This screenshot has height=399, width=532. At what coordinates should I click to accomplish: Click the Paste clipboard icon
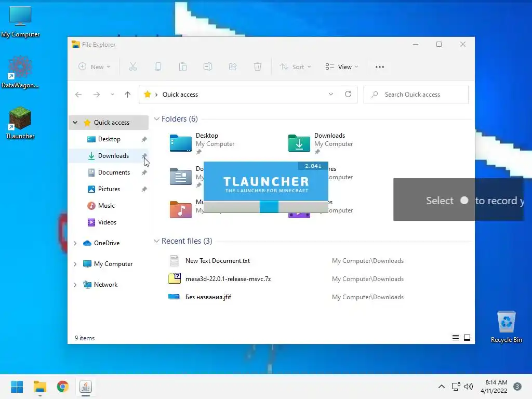pyautogui.click(x=183, y=67)
